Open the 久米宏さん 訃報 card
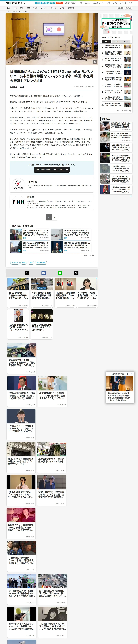 [x=18, y=324]
